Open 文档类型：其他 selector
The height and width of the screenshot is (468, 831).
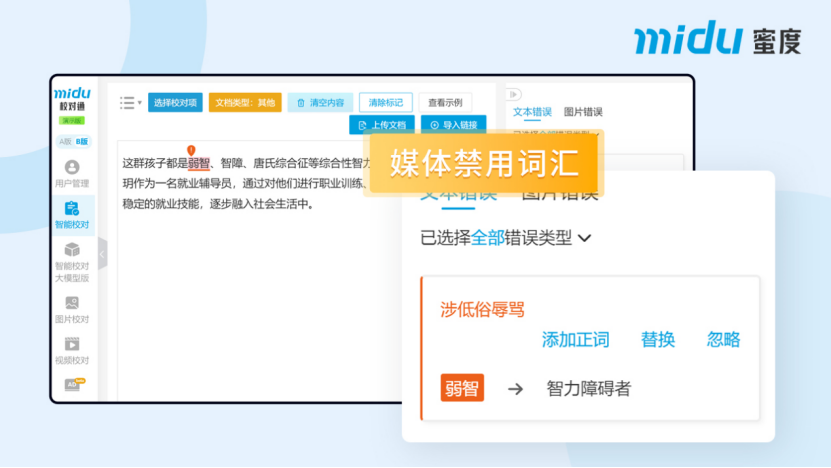(x=245, y=103)
